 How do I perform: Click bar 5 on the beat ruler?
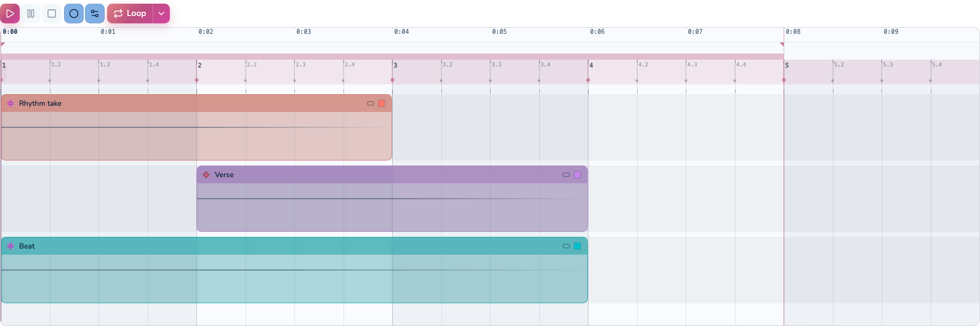click(x=787, y=65)
